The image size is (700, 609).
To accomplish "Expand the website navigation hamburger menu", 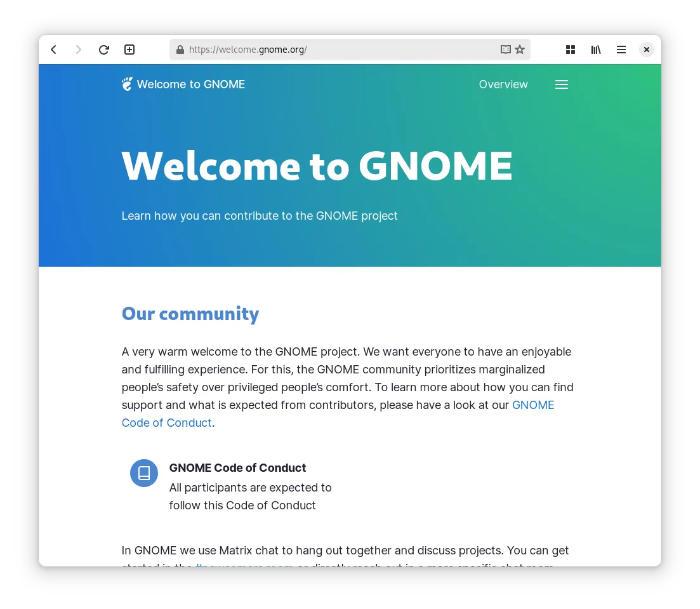I will (562, 84).
